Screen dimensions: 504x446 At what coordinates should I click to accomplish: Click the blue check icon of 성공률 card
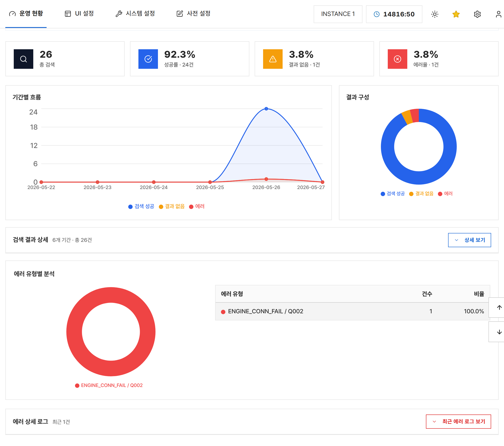[x=148, y=59]
